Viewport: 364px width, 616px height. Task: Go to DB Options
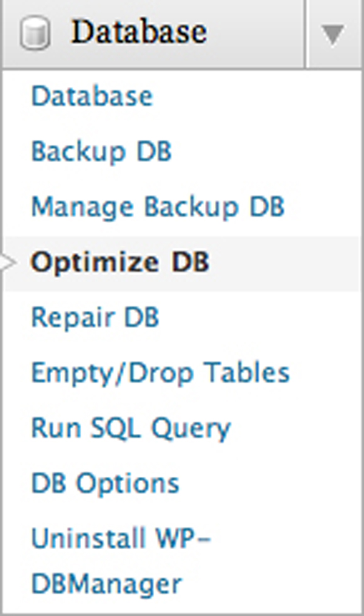click(105, 484)
